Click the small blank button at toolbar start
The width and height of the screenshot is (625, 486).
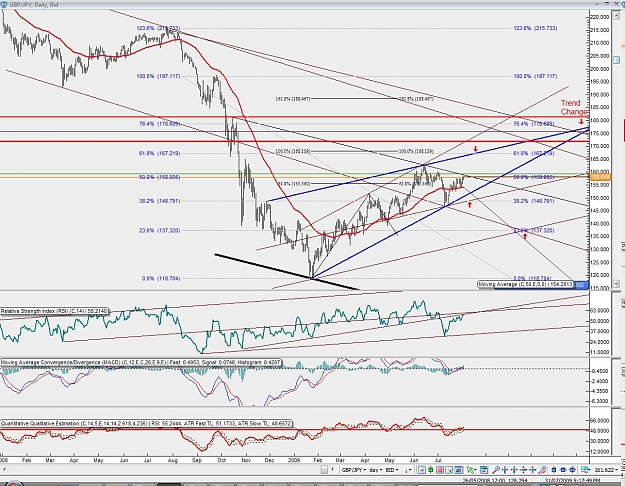324,470
